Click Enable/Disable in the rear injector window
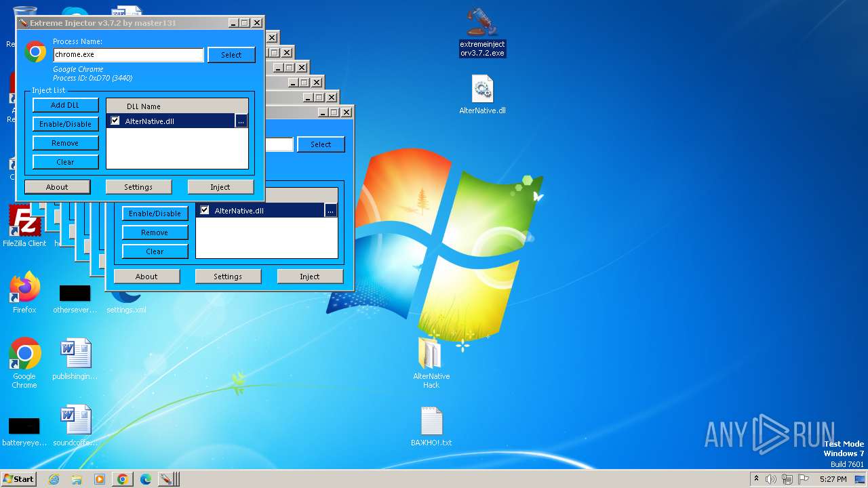The width and height of the screenshot is (868, 488). coord(155,213)
